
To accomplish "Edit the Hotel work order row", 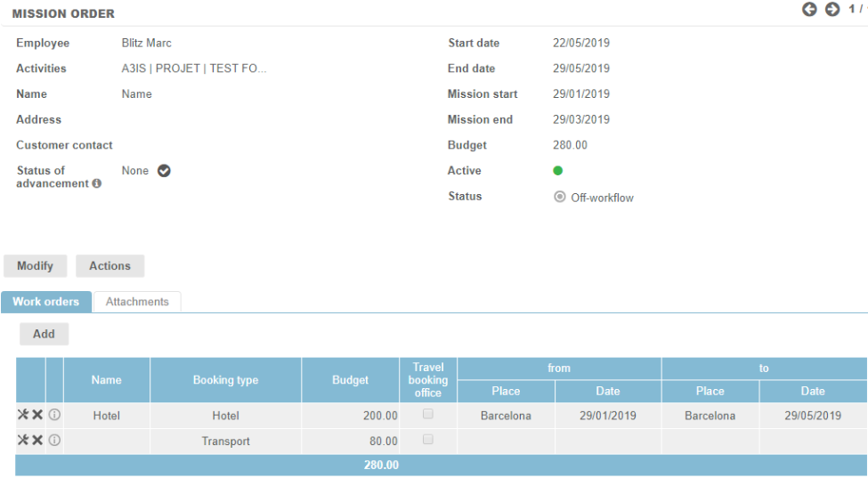I will click(23, 415).
